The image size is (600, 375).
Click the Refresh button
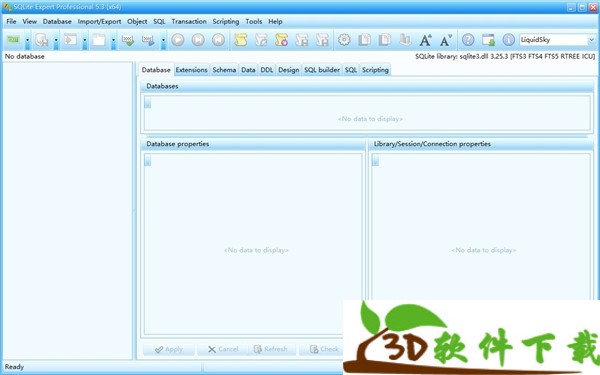point(271,349)
